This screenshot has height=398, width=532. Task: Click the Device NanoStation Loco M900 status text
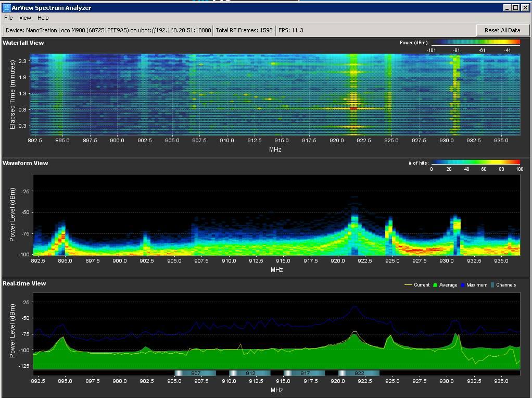(x=108, y=30)
